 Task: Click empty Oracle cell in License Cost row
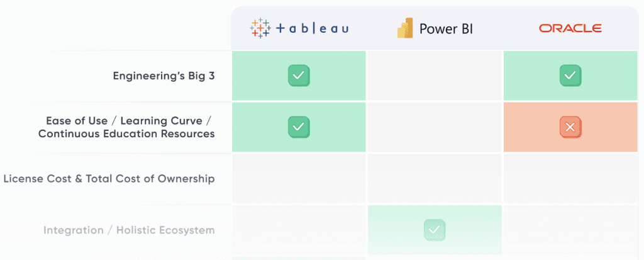[x=570, y=179]
